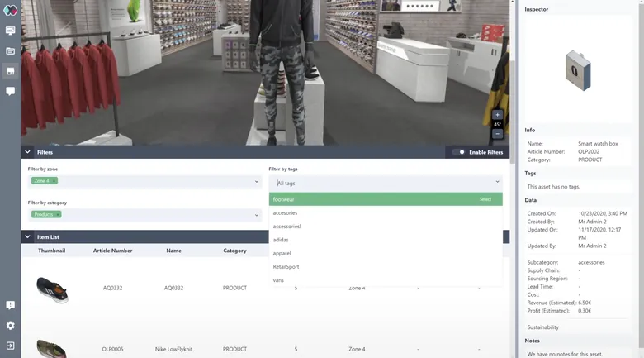The image size is (644, 358).
Task: Collapse the Filters section
Action: 27,152
